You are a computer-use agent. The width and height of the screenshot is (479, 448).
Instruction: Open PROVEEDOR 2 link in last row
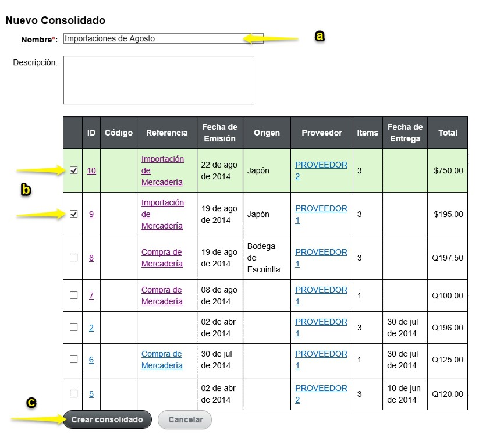[321, 394]
